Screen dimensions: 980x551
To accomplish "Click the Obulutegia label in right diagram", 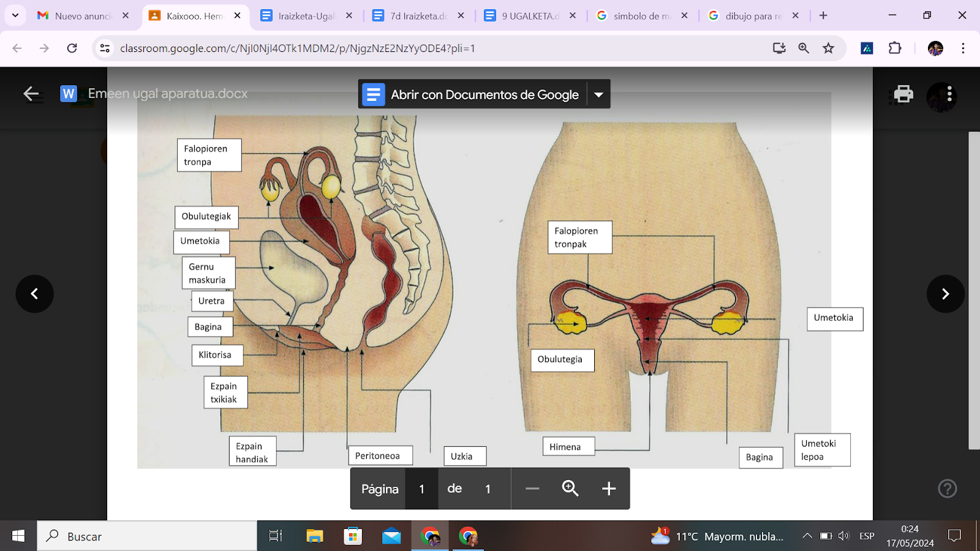I will 562,360.
